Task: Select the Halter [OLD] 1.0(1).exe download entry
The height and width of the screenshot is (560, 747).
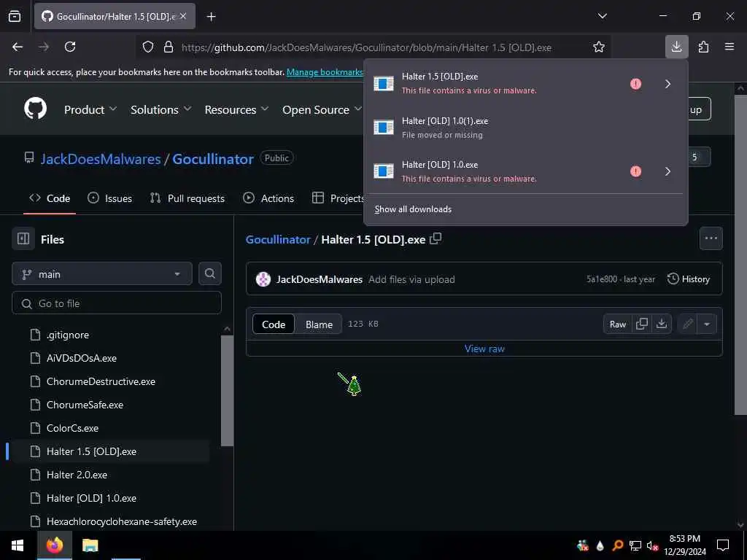Action: click(525, 128)
